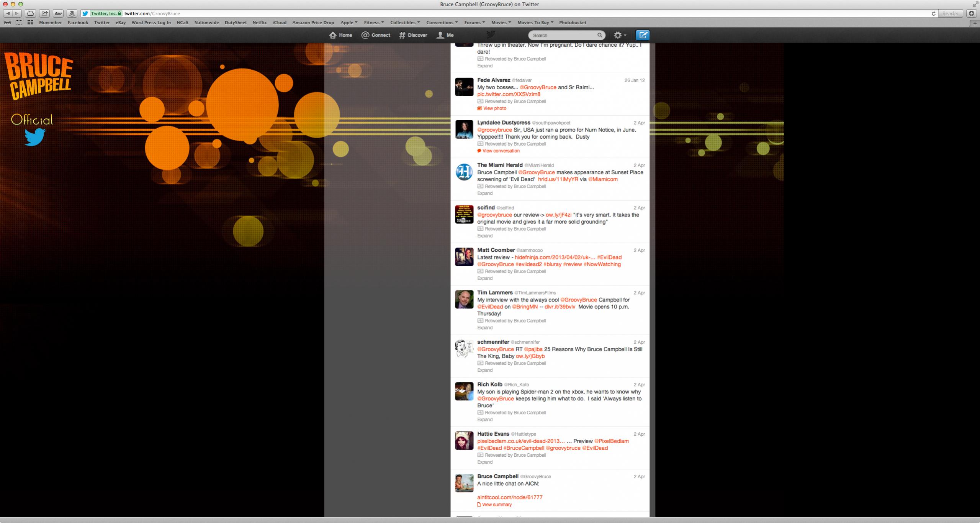Click the address bar URL twitter.com/GroovyBruce

pos(152,13)
